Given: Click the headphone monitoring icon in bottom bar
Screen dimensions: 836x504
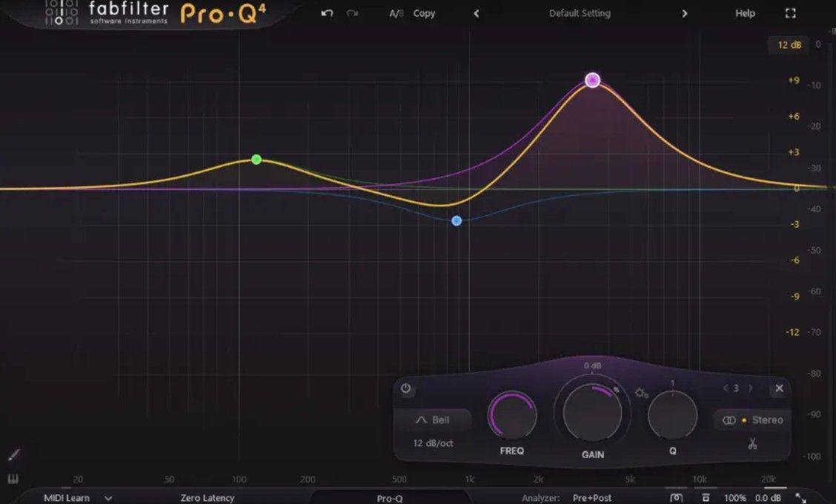Looking at the screenshot, I should [676, 499].
